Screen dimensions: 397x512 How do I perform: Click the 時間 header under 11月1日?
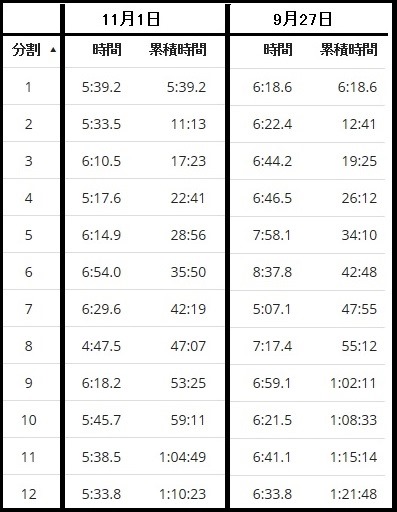coord(107,50)
